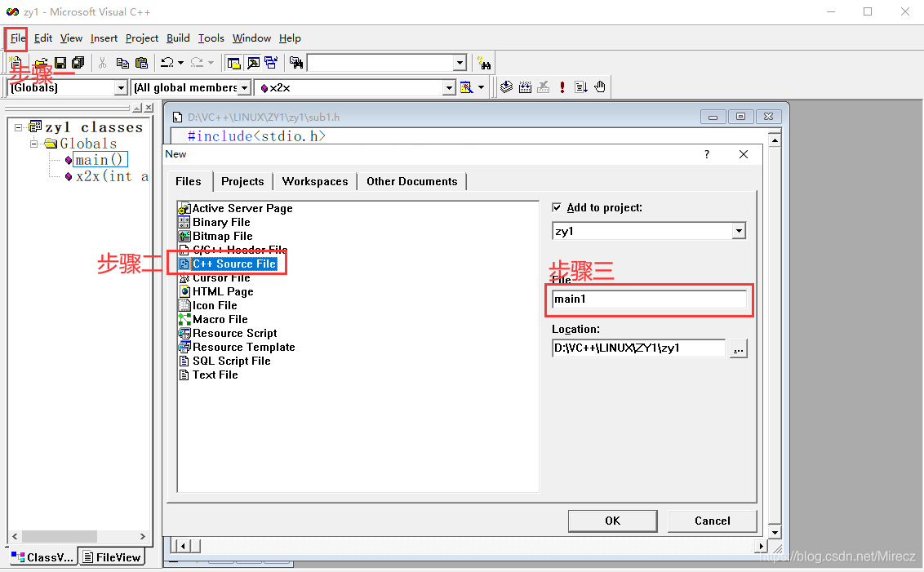Open the All global members filter dropdown

pos(245,88)
